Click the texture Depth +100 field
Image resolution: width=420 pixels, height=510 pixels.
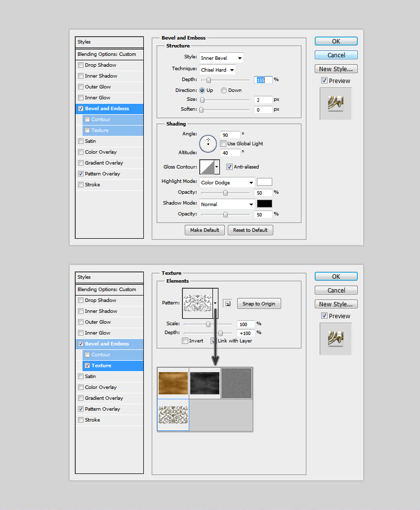click(246, 333)
